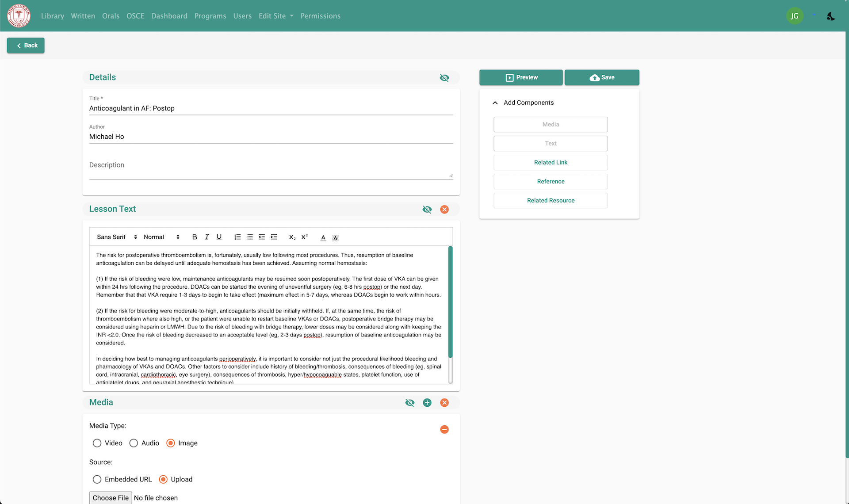Apply italic formatting in editor toolbar
849x504 pixels.
(x=207, y=237)
